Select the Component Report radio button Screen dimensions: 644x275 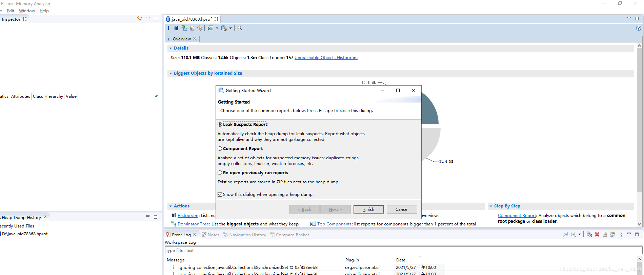pyautogui.click(x=220, y=148)
